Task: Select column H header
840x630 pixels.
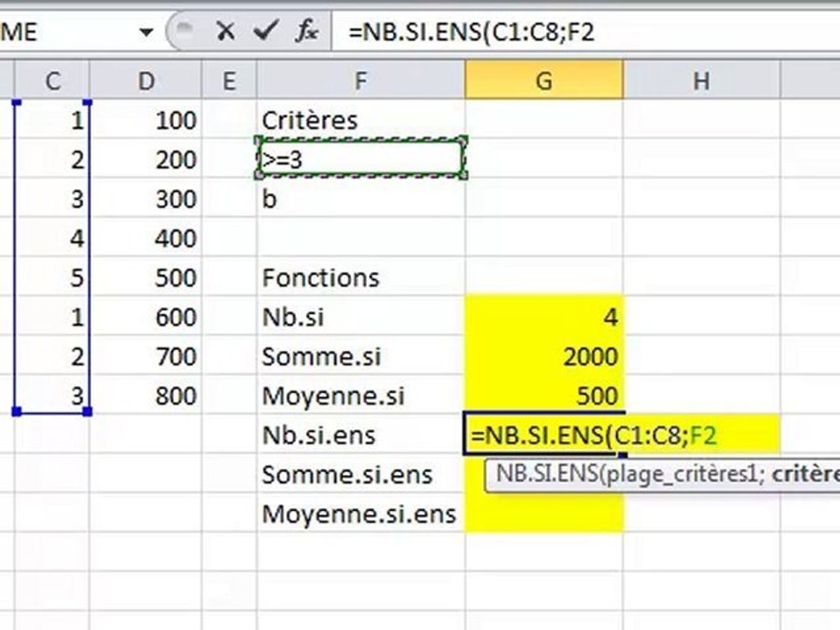Action: (702, 80)
